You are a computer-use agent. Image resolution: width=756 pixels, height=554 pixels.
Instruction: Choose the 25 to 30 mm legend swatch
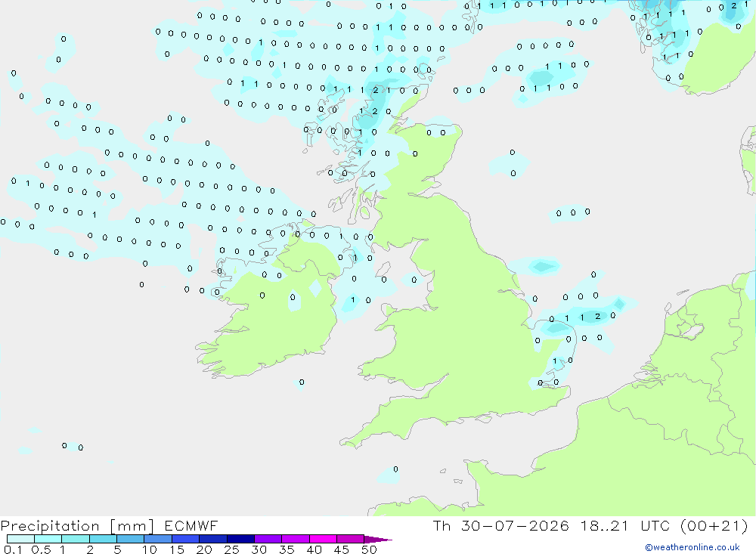click(x=240, y=539)
